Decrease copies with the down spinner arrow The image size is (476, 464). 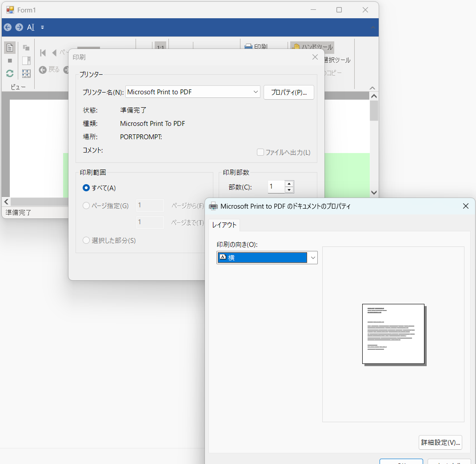tap(289, 190)
